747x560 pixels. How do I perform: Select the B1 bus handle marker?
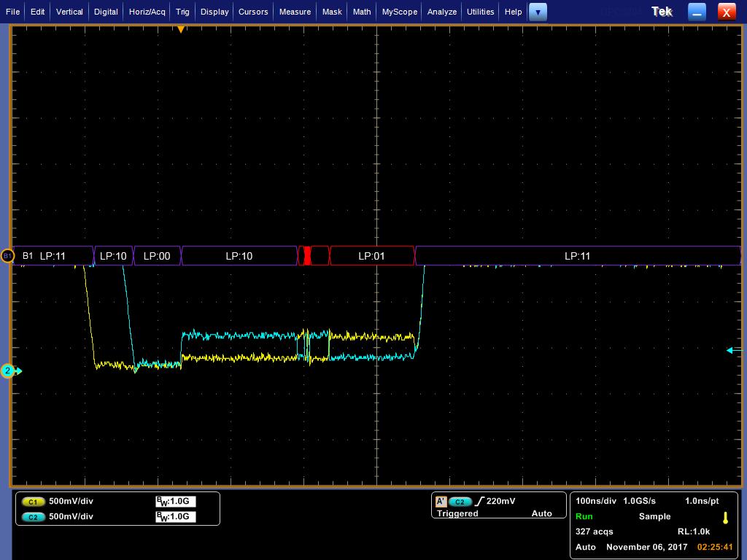coord(7,256)
